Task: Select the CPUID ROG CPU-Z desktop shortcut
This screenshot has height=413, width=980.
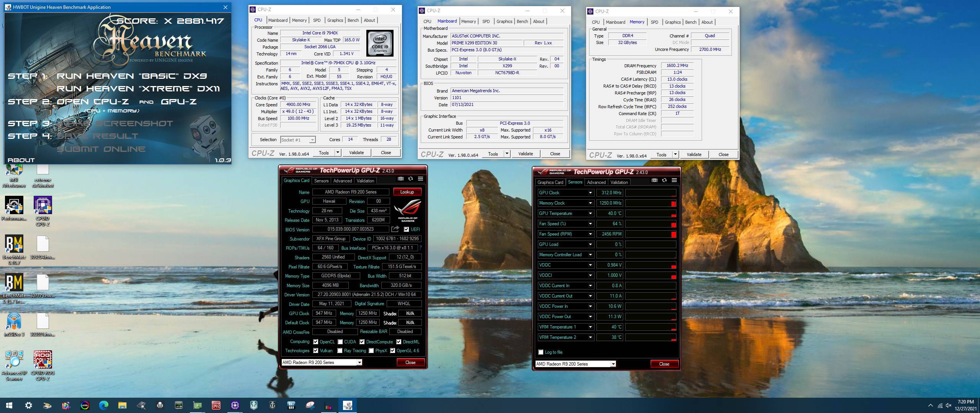Action: click(42, 366)
